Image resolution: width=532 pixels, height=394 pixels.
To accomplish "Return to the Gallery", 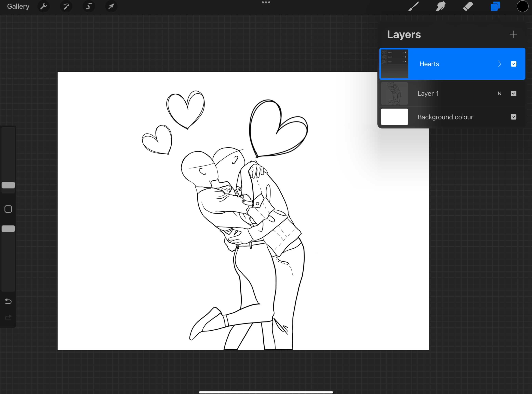I will 18,7.
